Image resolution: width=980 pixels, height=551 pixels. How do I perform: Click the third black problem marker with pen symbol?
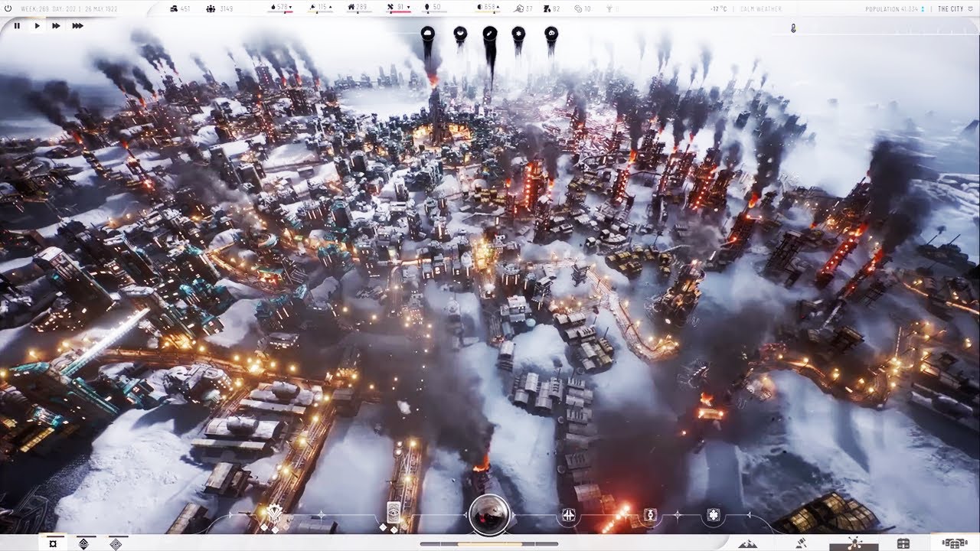(490, 34)
